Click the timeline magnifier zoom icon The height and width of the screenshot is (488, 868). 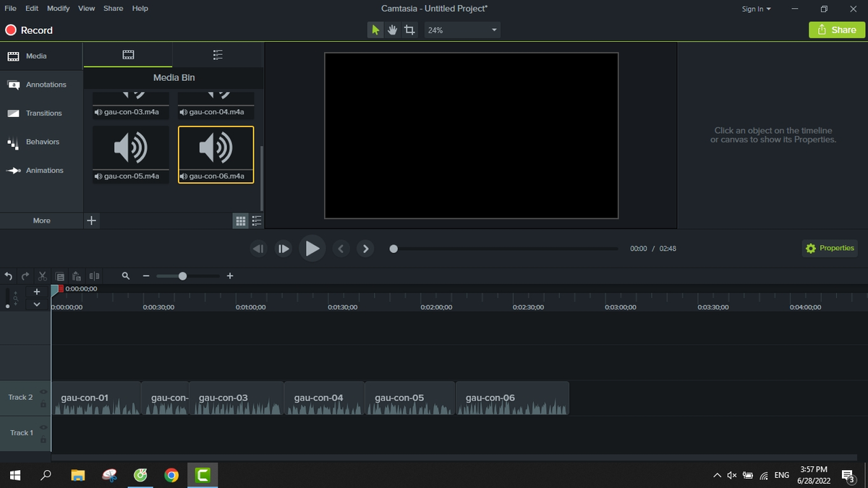pyautogui.click(x=126, y=276)
